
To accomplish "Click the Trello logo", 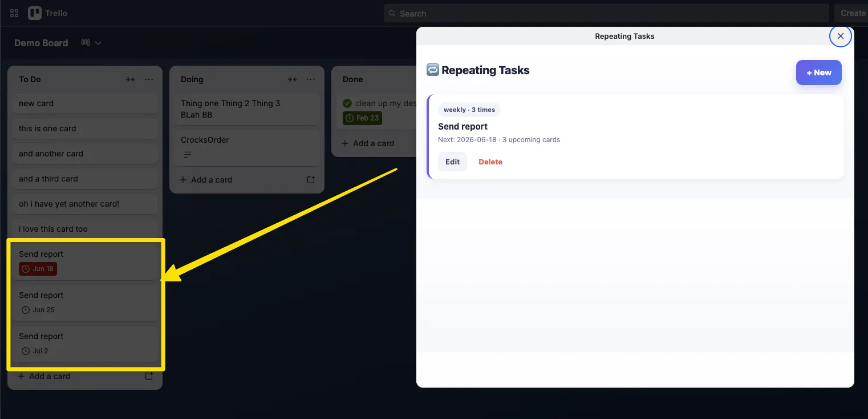I will [x=48, y=13].
